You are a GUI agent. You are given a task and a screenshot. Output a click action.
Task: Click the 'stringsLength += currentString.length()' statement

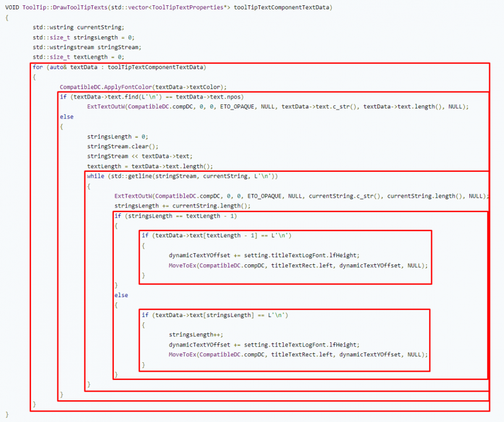coord(182,206)
